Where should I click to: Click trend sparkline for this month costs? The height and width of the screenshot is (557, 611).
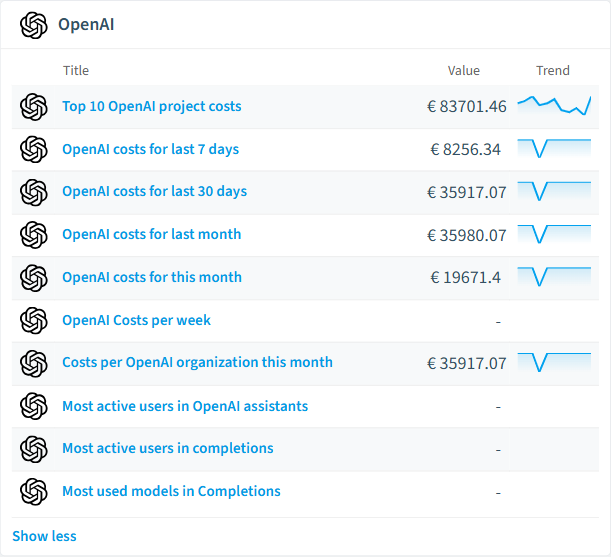554,277
